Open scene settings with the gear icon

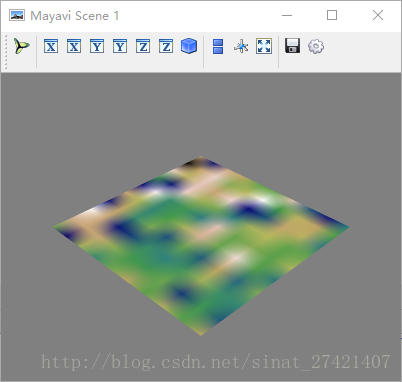[316, 46]
